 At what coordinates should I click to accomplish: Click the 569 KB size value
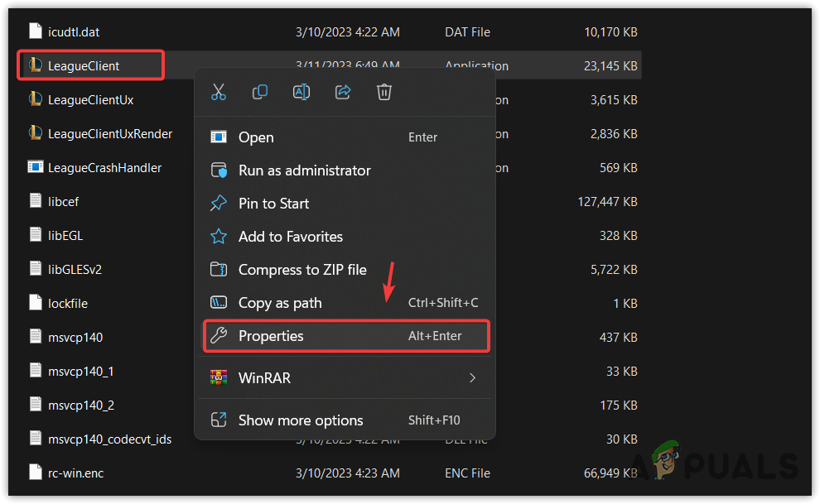point(619,168)
